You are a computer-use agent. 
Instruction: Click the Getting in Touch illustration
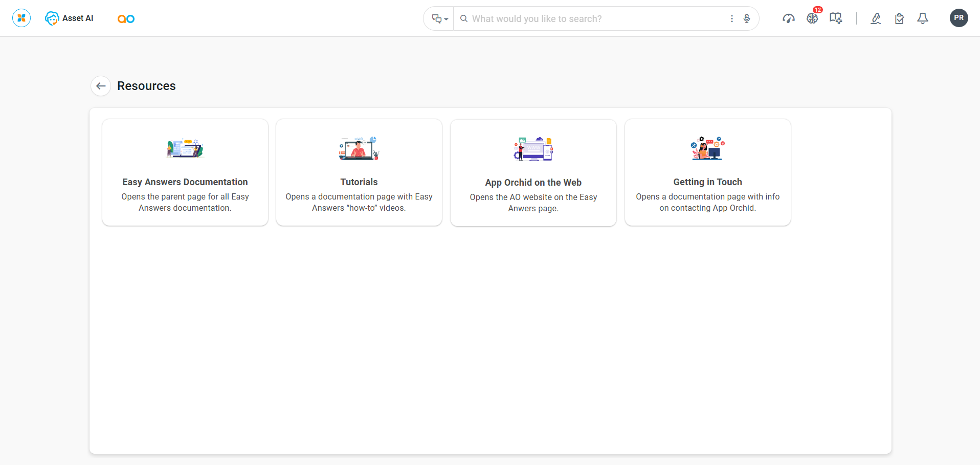708,148
